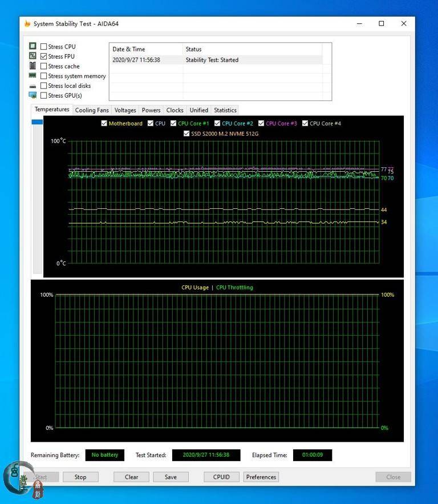Open the CPUID panel

pyautogui.click(x=222, y=477)
